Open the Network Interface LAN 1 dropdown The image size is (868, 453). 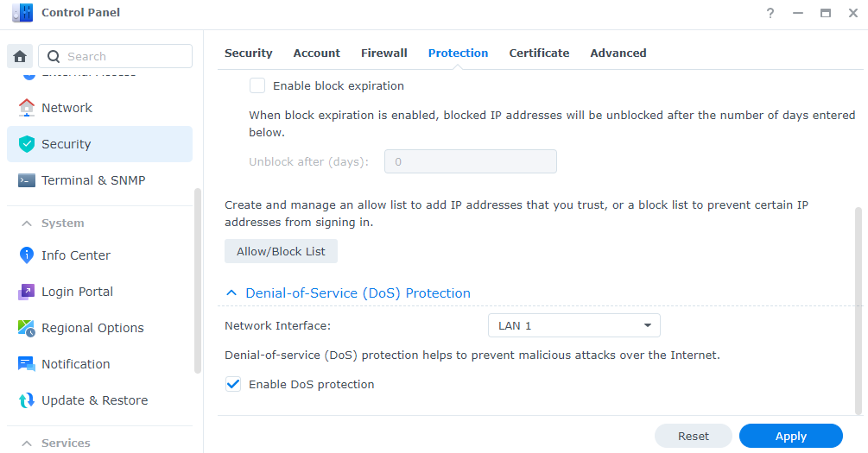pos(574,326)
